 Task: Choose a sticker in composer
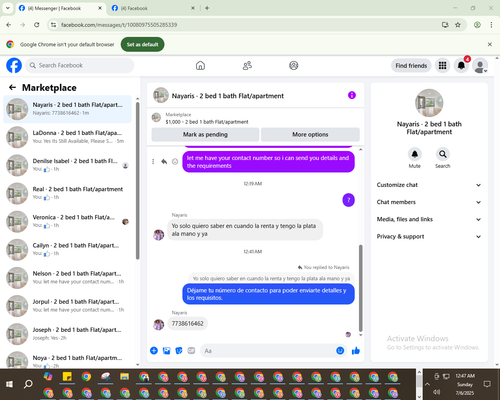pyautogui.click(x=179, y=350)
